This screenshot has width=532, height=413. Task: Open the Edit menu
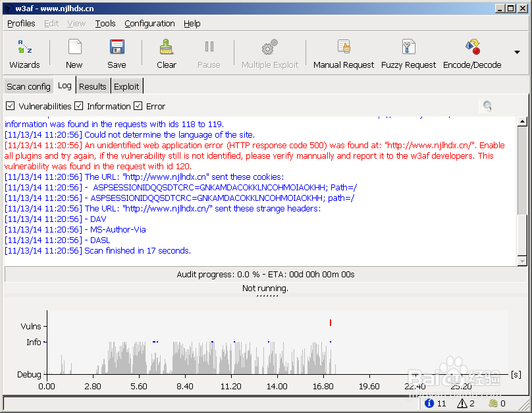(x=51, y=24)
